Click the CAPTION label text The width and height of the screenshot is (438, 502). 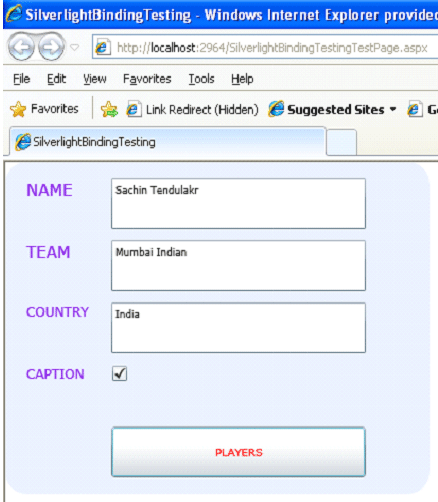pos(55,374)
